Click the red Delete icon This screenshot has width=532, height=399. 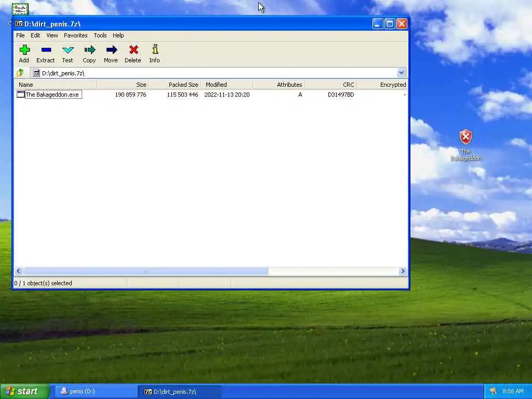pyautogui.click(x=134, y=50)
